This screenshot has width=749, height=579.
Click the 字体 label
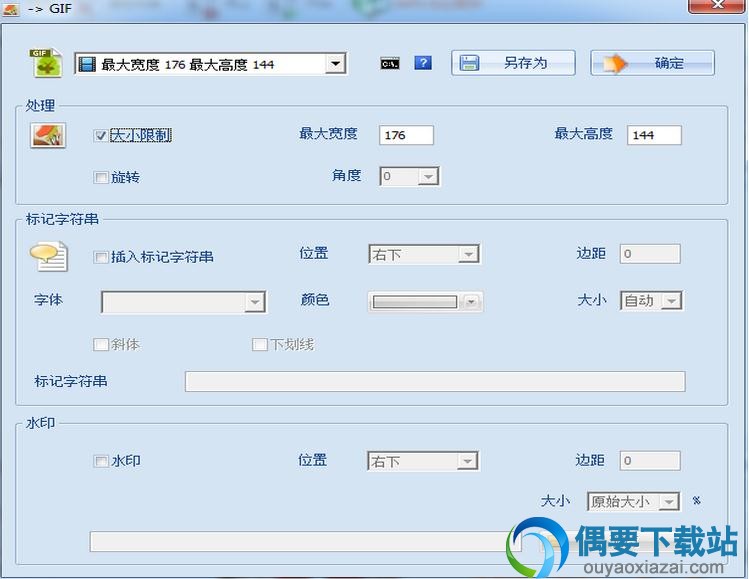pos(48,300)
